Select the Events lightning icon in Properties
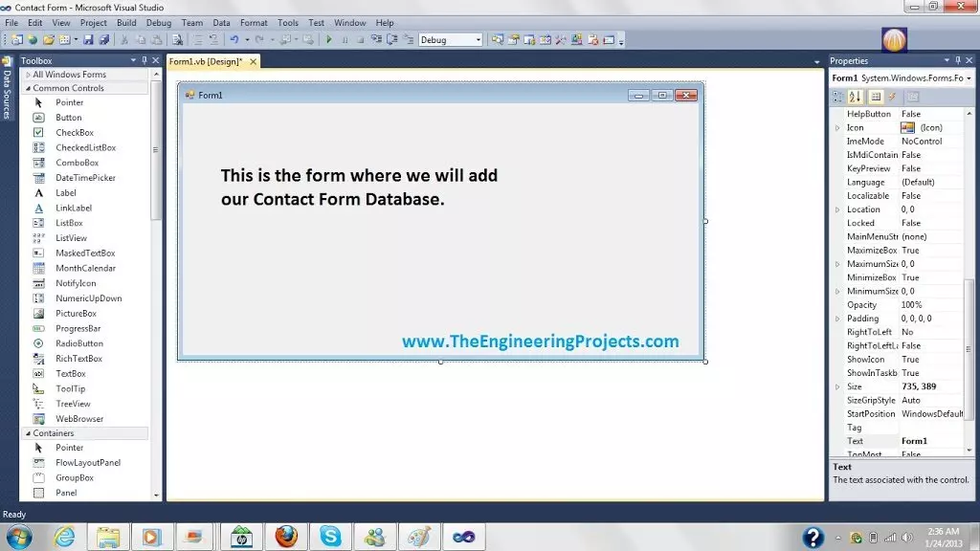Image resolution: width=980 pixels, height=551 pixels. click(892, 97)
